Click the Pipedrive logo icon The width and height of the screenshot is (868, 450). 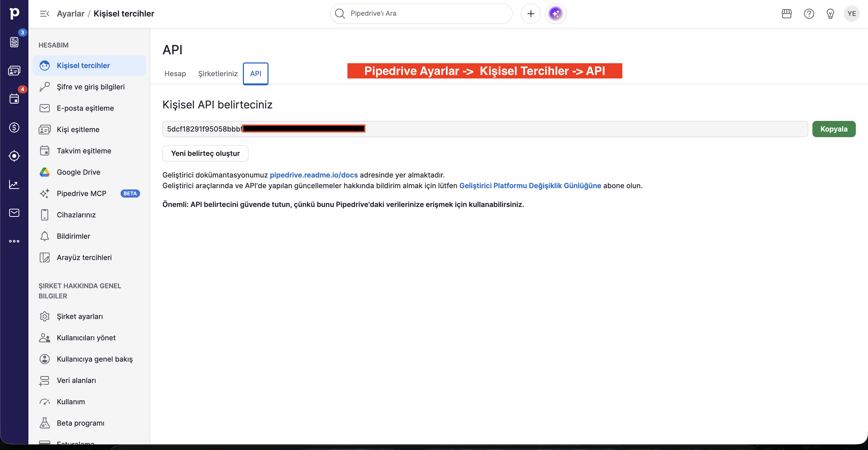(x=14, y=13)
